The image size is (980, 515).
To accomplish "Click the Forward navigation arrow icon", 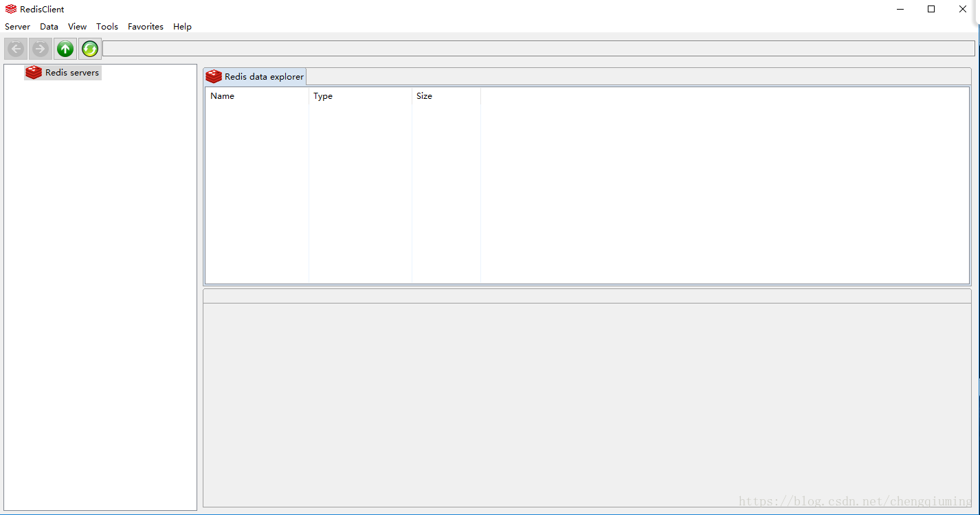I will (x=41, y=49).
